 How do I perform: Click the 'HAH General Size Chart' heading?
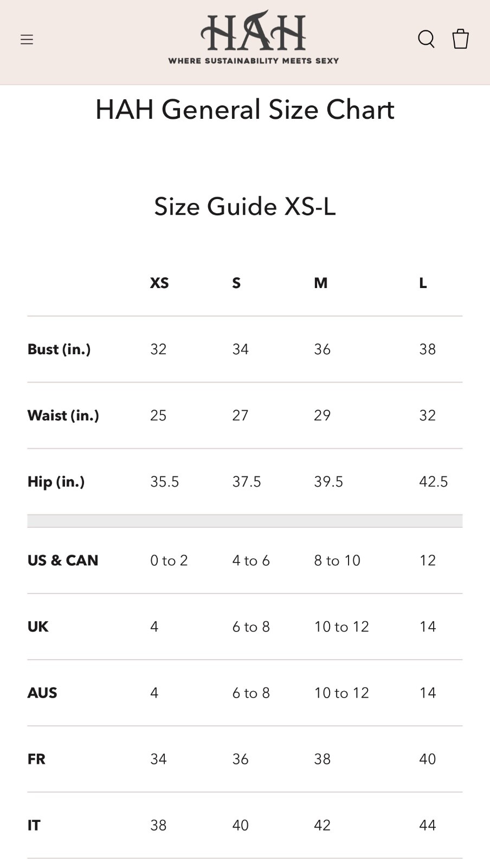(245, 110)
